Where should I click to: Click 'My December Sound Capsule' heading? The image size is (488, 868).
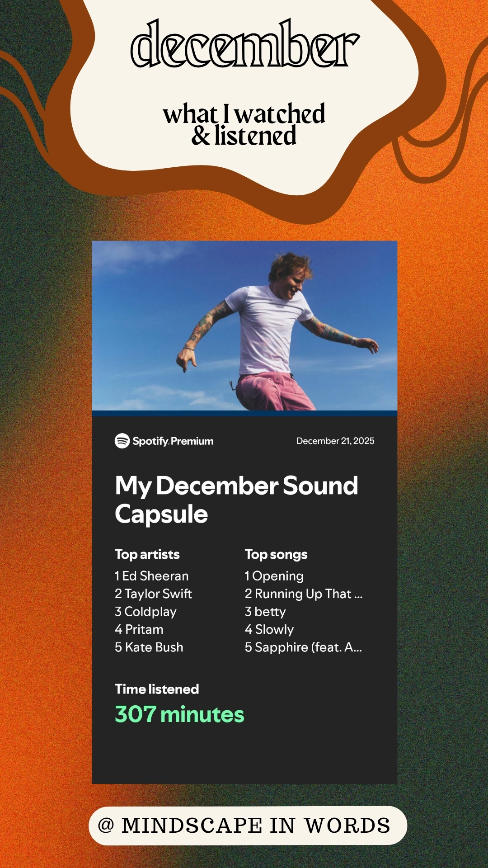tap(236, 500)
